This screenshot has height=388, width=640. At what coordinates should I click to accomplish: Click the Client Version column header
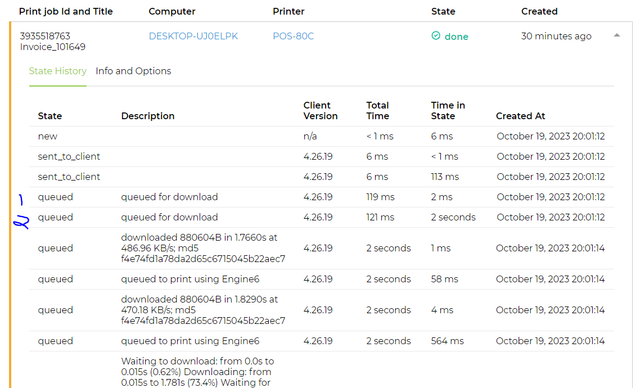pyautogui.click(x=320, y=111)
